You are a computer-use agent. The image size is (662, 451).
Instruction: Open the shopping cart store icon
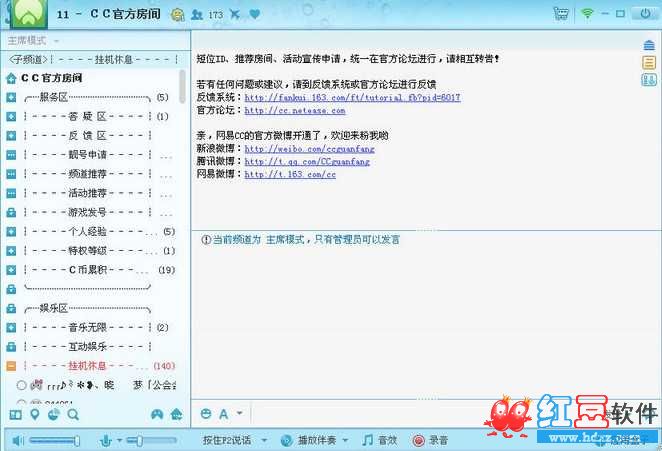[561, 14]
